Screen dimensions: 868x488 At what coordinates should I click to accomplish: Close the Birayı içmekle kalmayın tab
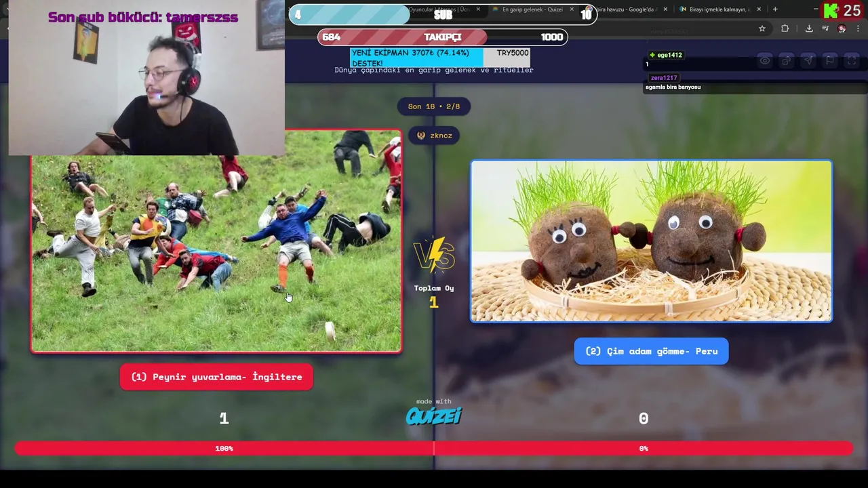click(x=759, y=9)
